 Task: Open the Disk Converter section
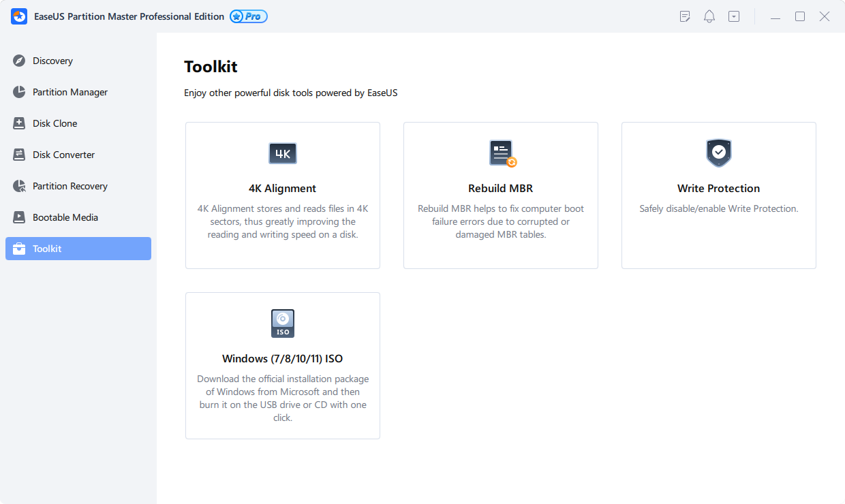tap(65, 155)
